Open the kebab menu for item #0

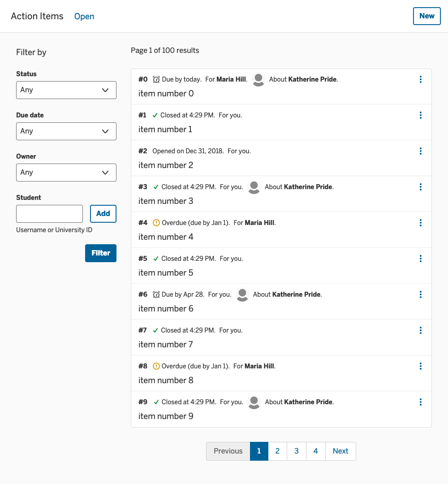[x=420, y=79]
